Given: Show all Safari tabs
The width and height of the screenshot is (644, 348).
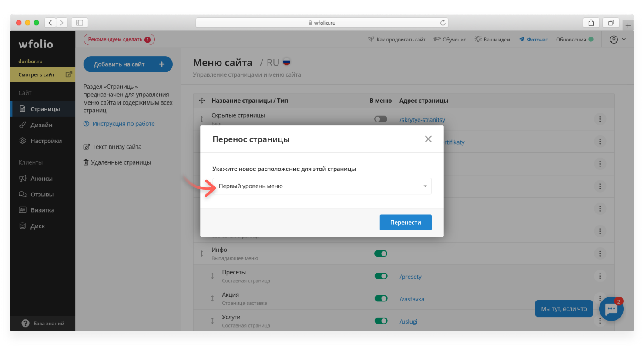Looking at the screenshot, I should [611, 23].
